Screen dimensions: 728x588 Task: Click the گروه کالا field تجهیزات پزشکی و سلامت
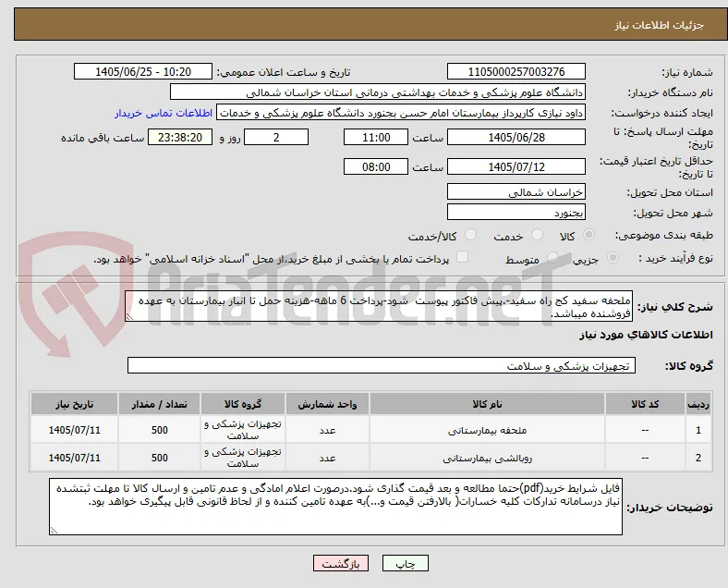click(x=382, y=365)
